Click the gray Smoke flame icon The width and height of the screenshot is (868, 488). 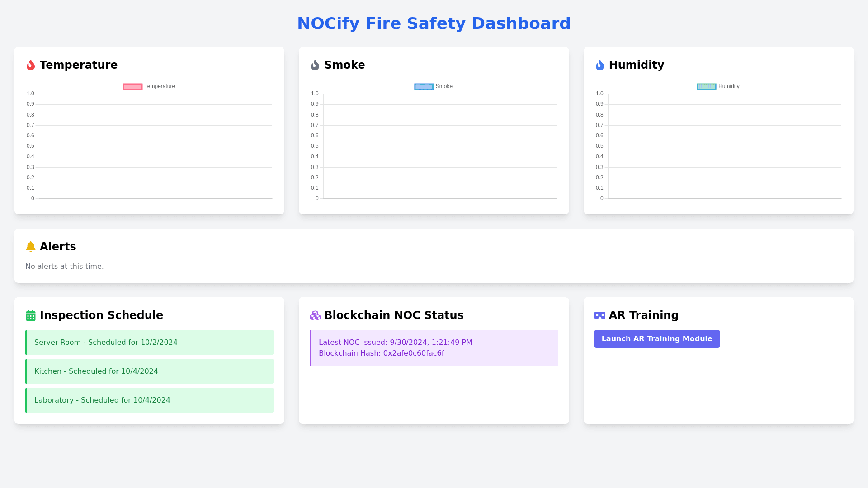pyautogui.click(x=315, y=65)
